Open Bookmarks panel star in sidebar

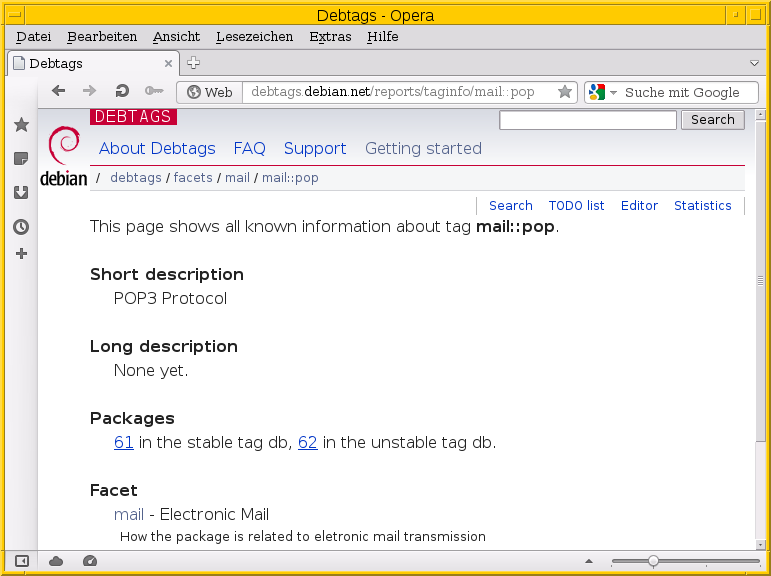21,125
